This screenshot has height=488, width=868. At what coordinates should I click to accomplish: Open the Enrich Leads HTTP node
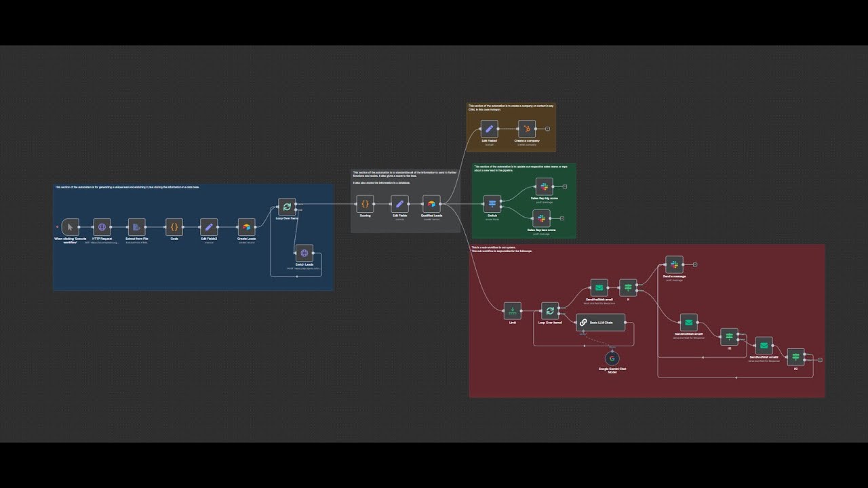(x=304, y=253)
